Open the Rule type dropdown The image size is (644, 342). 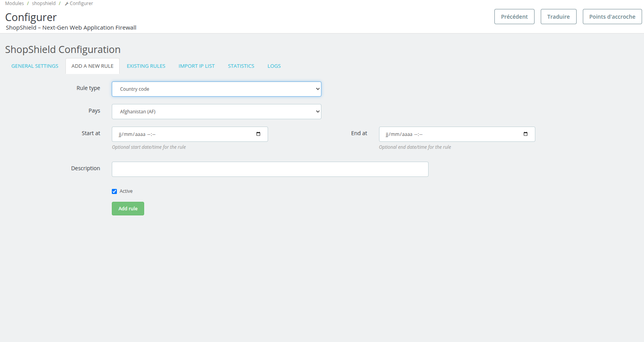point(217,89)
